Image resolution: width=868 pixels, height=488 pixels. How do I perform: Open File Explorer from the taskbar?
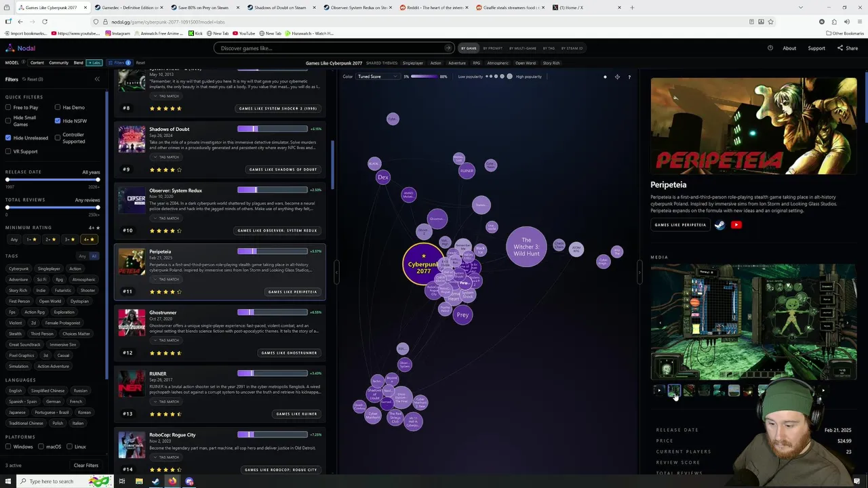[x=139, y=481]
